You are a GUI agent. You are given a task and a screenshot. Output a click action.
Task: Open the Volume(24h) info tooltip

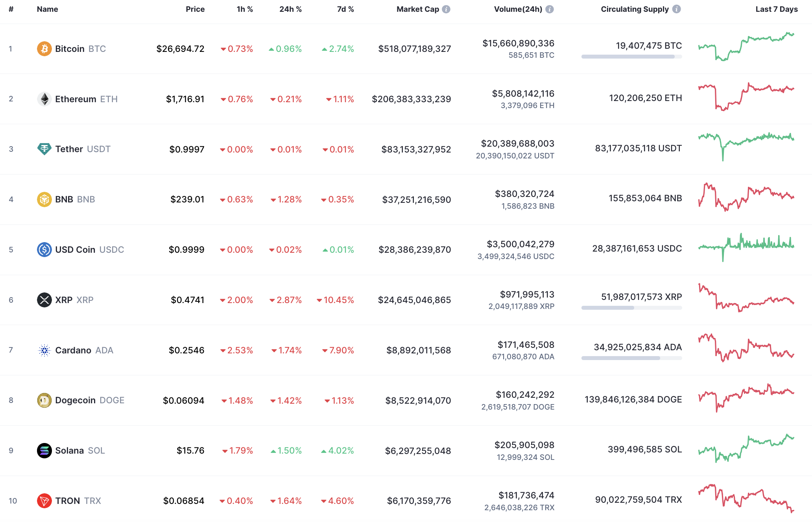coord(550,9)
